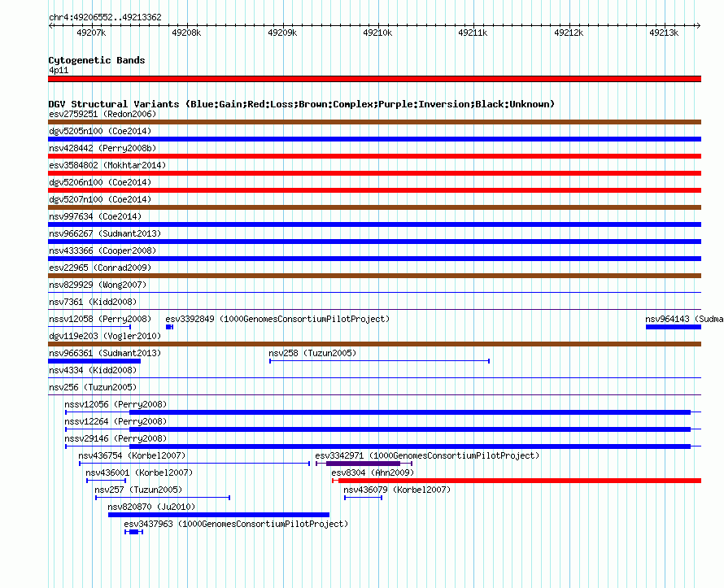This screenshot has height=588, width=724.
Task: Open esv8304 (Ahn2009) label
Action: tap(373, 473)
